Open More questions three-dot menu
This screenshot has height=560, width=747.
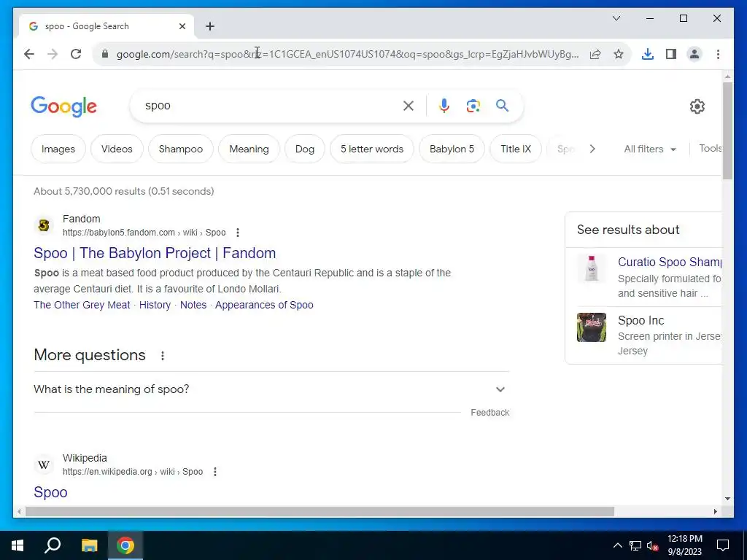[163, 356]
